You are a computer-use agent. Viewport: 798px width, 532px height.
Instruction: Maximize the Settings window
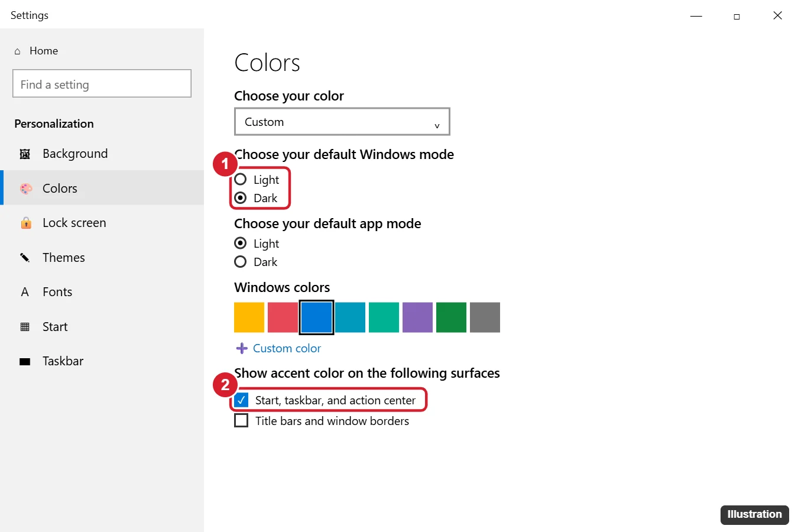coord(737,16)
